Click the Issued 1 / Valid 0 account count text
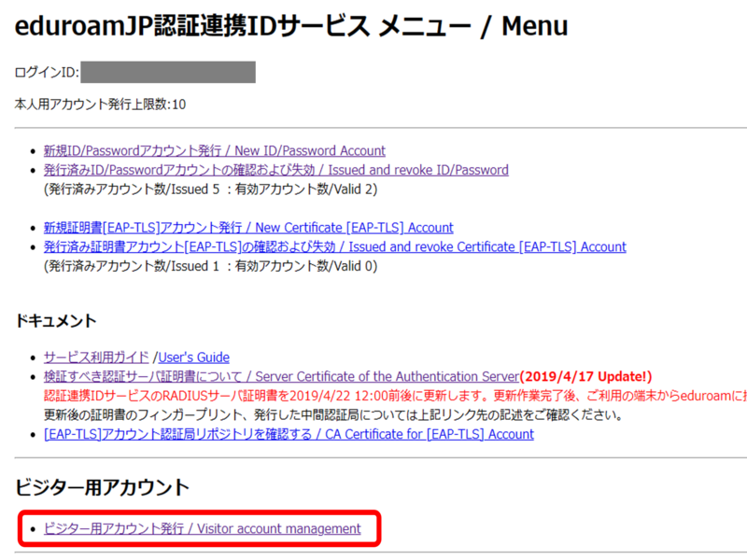 pos(211,266)
